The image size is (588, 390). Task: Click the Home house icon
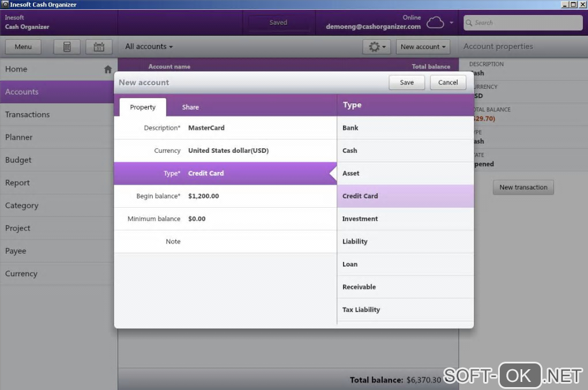[108, 69]
